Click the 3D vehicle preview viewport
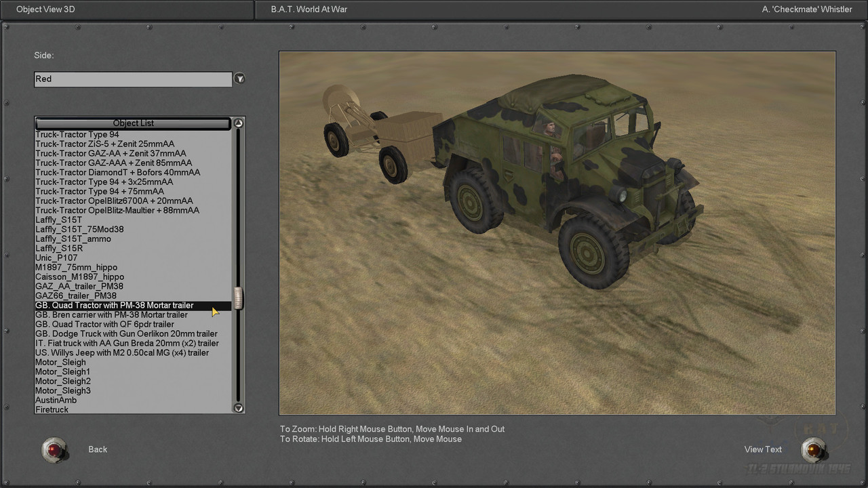868x488 pixels. [557, 232]
